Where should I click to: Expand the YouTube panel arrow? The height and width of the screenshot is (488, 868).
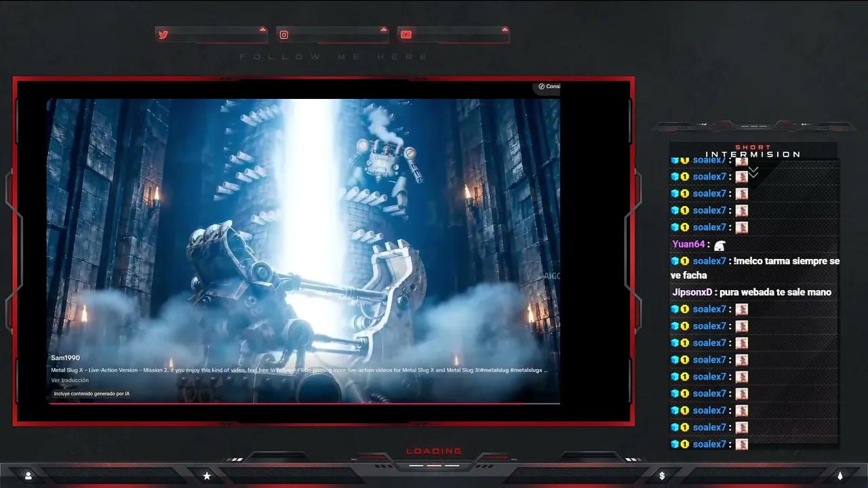click(x=505, y=29)
